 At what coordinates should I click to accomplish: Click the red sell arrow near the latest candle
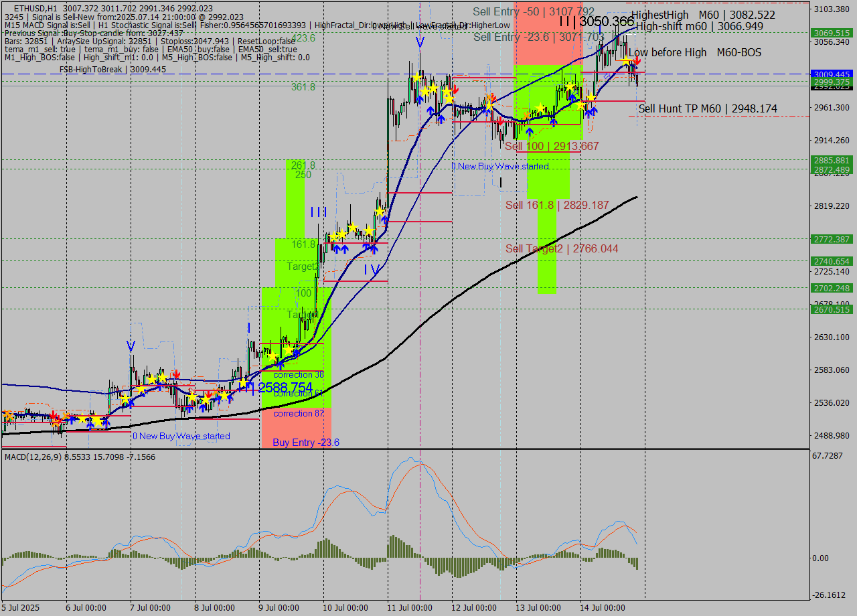point(637,61)
